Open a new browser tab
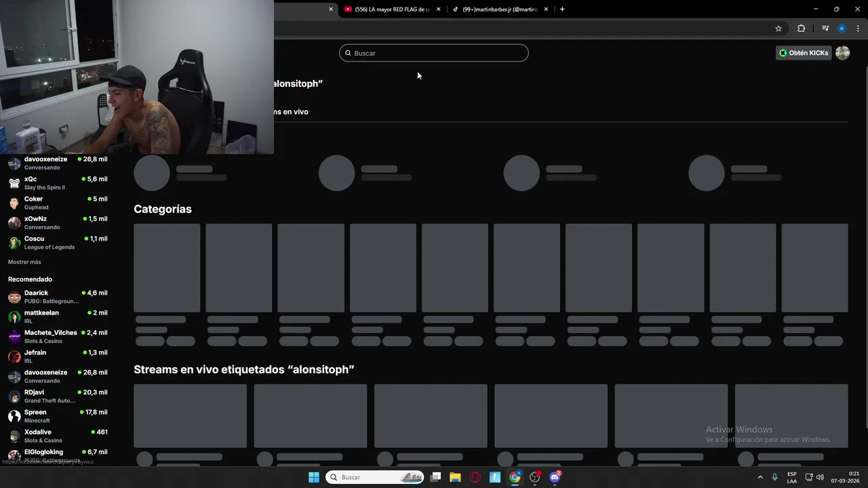This screenshot has width=868, height=488. click(562, 9)
